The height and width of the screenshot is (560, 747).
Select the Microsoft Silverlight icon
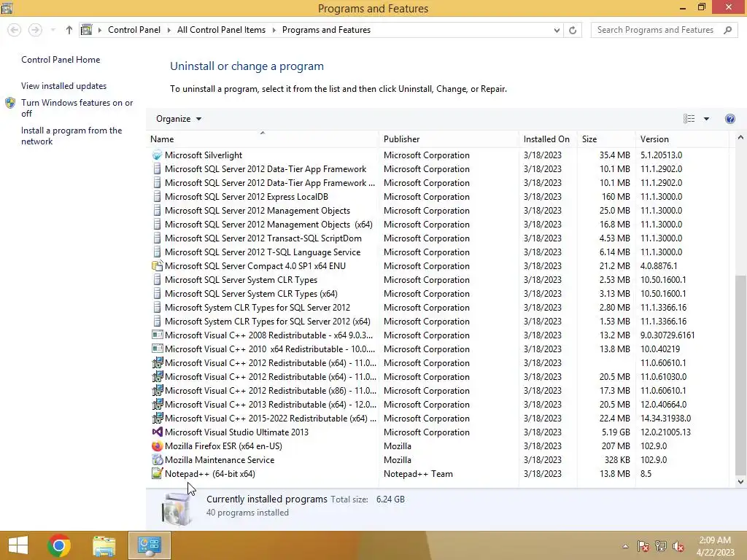157,155
